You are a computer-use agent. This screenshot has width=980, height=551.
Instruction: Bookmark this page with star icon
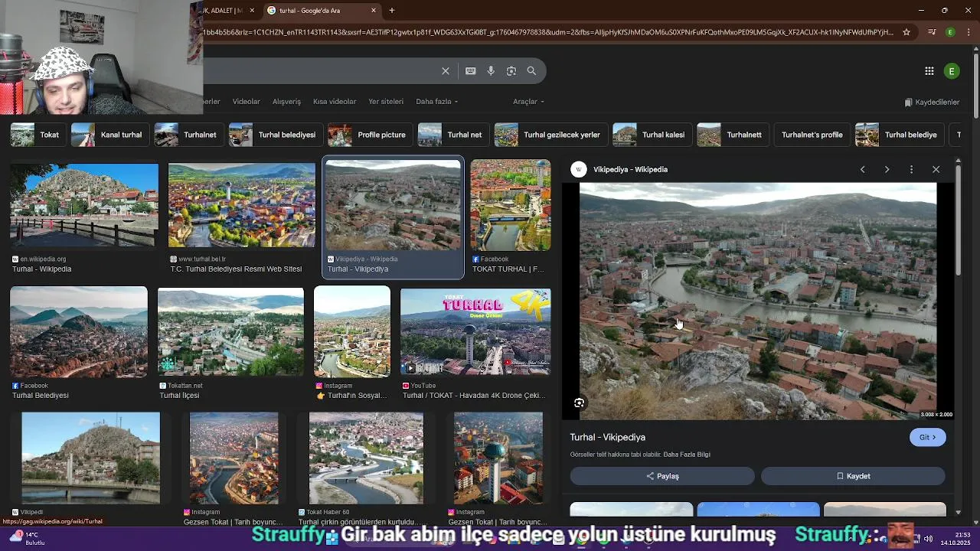pos(906,32)
